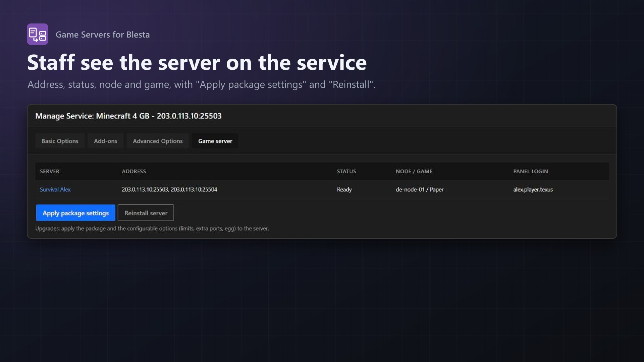This screenshot has width=644, height=362.
Task: Click the Upgrades help text below buttons
Action: (x=152, y=229)
